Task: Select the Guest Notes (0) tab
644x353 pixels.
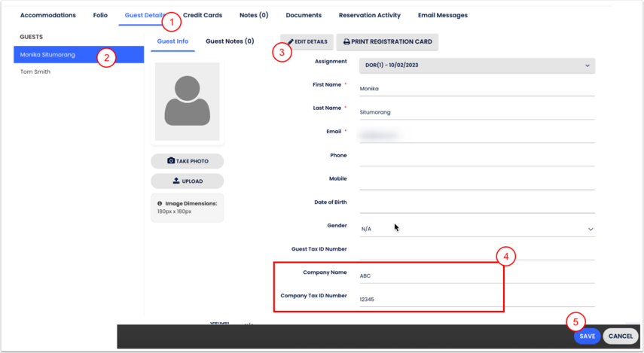Action: pos(230,41)
